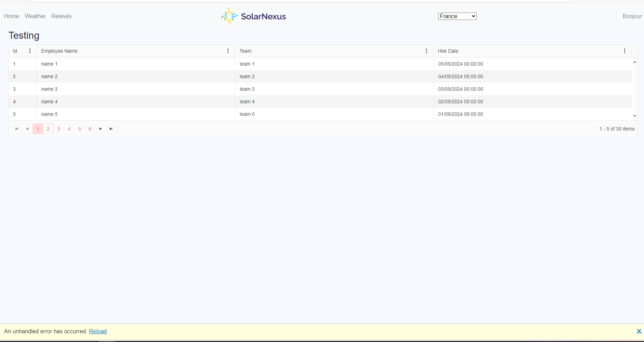The width and height of the screenshot is (644, 342).
Task: Expand the France country dropdown
Action: pos(457,16)
